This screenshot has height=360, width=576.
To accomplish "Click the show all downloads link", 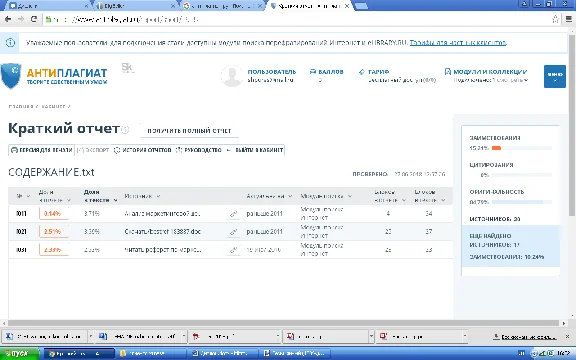I will [x=525, y=336].
